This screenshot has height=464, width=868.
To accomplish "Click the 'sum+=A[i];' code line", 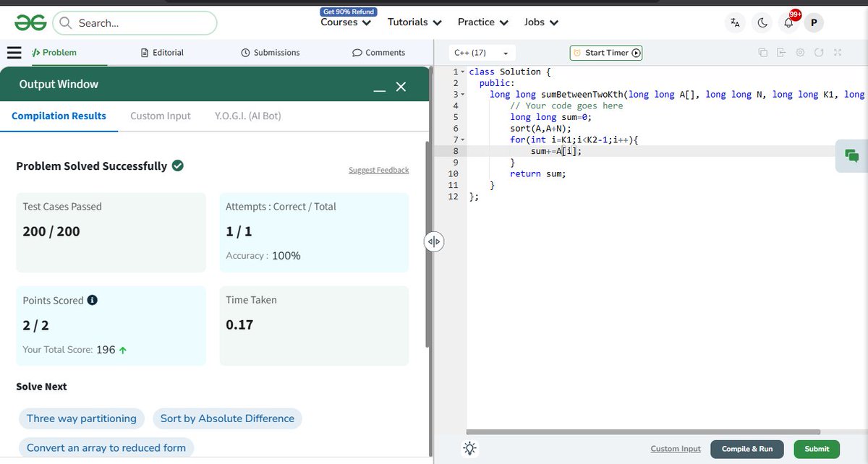I will (x=556, y=151).
